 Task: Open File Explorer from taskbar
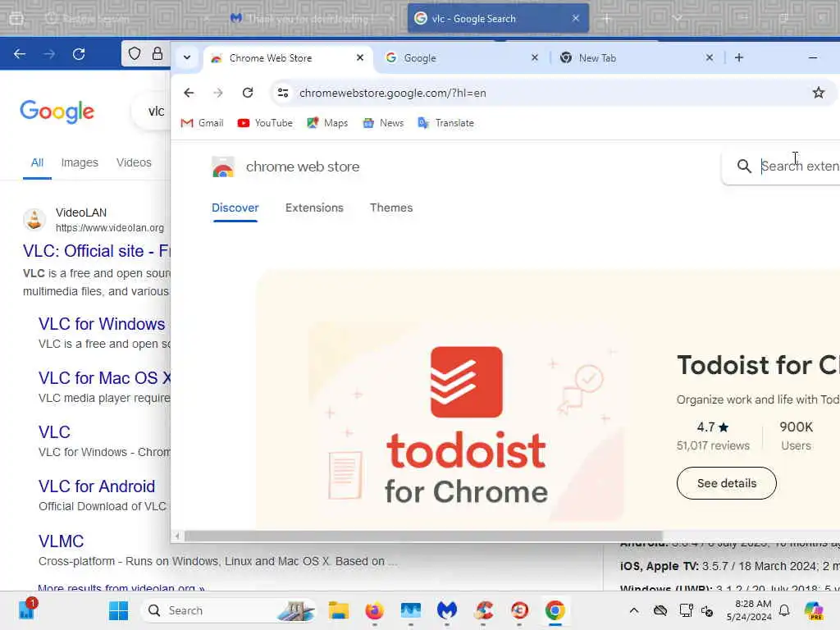point(339,610)
